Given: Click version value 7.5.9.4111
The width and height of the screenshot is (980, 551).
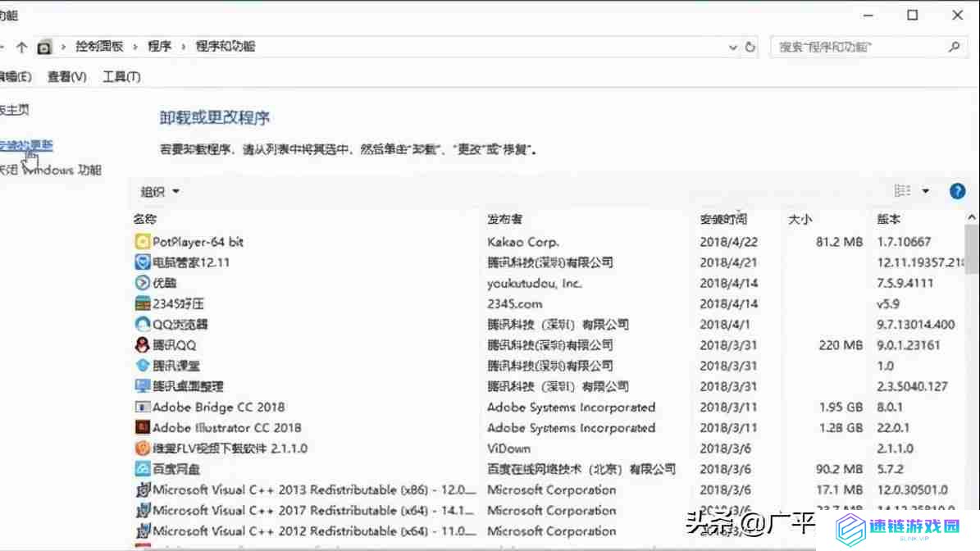Looking at the screenshot, I should [905, 283].
